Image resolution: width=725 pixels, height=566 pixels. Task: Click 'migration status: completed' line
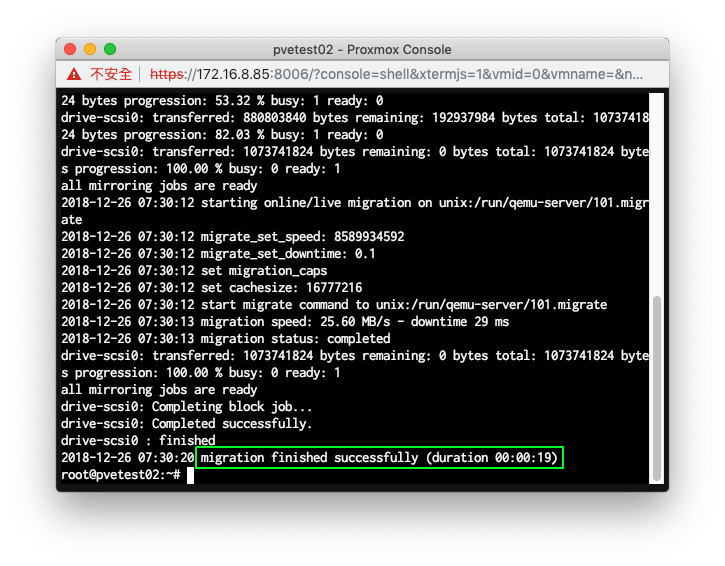tap(226, 338)
